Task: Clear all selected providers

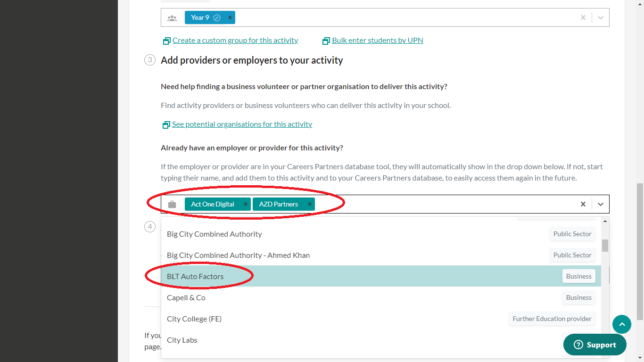Action: tap(583, 204)
